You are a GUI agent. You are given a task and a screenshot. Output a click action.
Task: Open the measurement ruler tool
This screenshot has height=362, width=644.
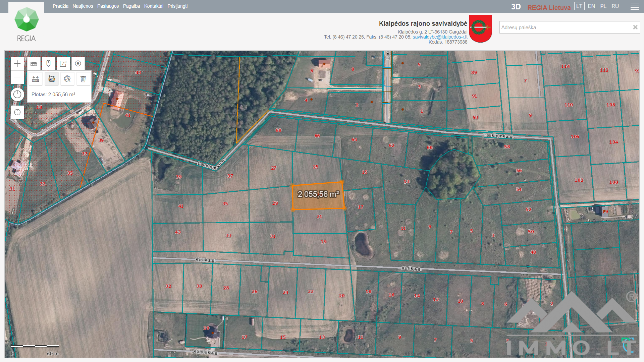tap(34, 63)
